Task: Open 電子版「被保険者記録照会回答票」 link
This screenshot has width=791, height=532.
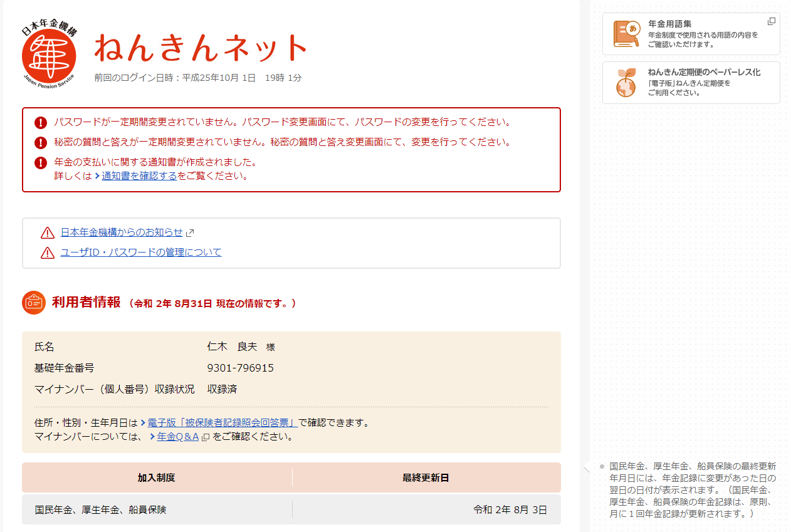Action: tap(223, 423)
